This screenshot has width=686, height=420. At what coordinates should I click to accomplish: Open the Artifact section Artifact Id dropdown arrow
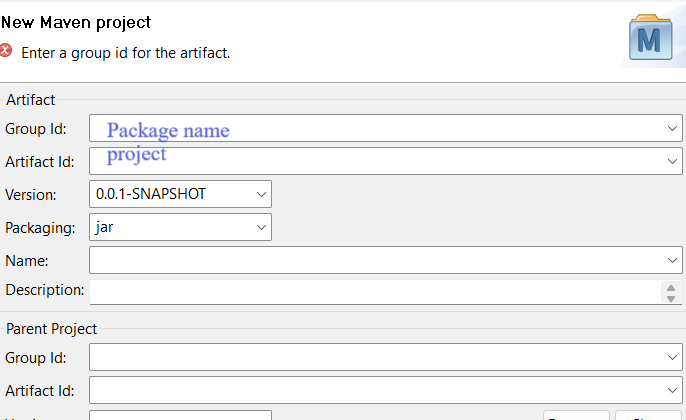point(672,161)
